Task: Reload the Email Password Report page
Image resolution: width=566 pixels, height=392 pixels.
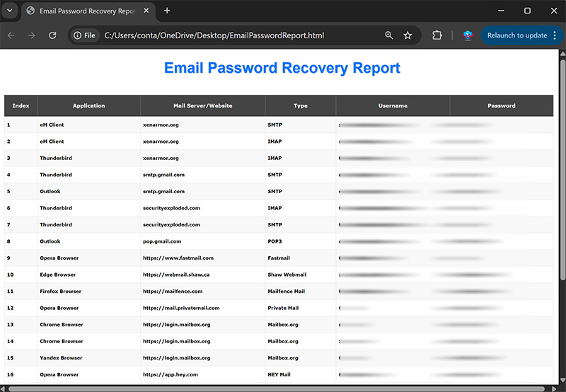Action: [52, 35]
